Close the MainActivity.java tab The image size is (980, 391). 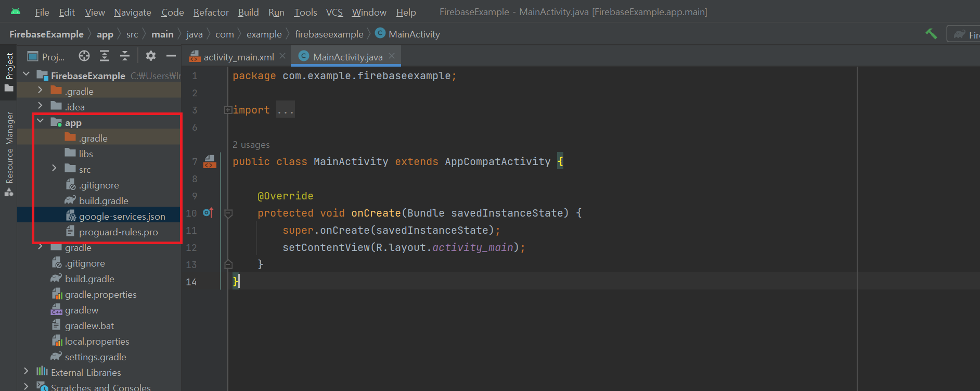tap(392, 56)
